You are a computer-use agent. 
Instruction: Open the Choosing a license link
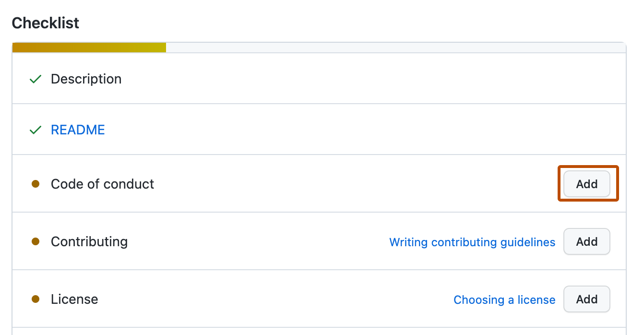(504, 299)
